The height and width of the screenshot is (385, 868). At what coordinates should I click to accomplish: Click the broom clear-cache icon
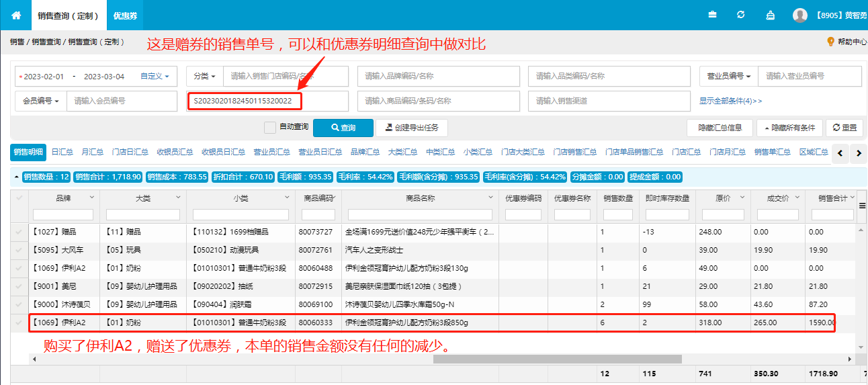[x=770, y=15]
